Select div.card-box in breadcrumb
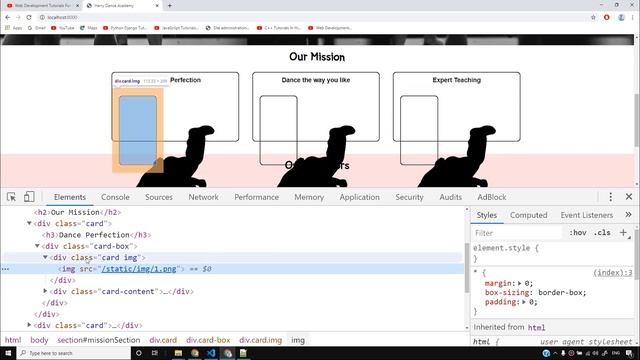 pos(208,340)
